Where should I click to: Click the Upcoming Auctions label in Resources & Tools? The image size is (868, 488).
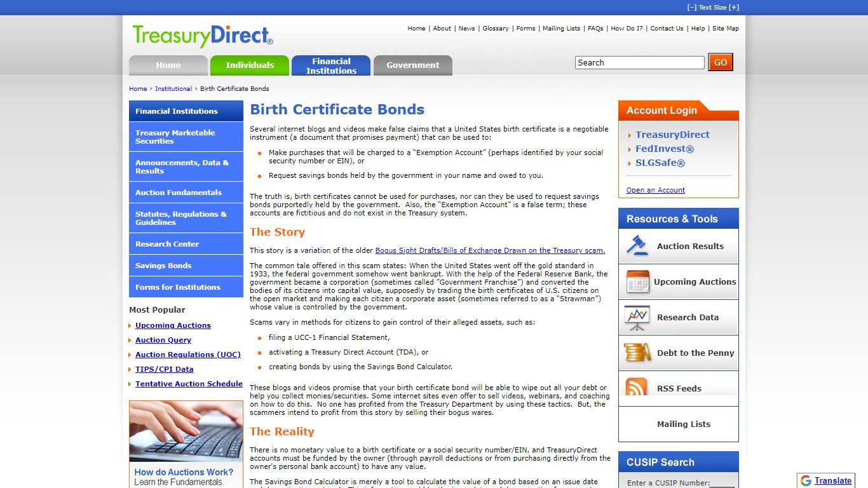click(695, 281)
